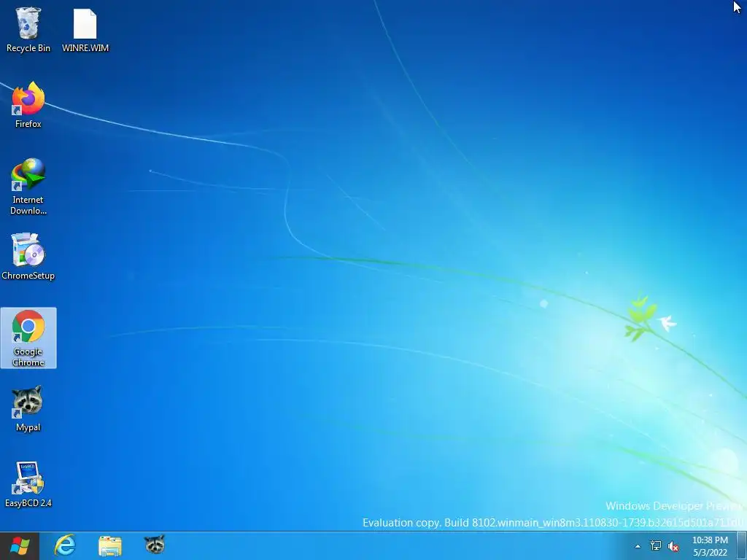Viewport: 747px width, 560px height.
Task: Click the muted volume tray icon
Action: pos(673,546)
